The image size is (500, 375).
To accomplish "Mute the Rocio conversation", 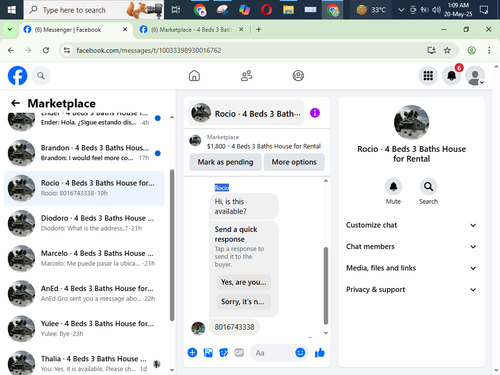I will click(393, 187).
